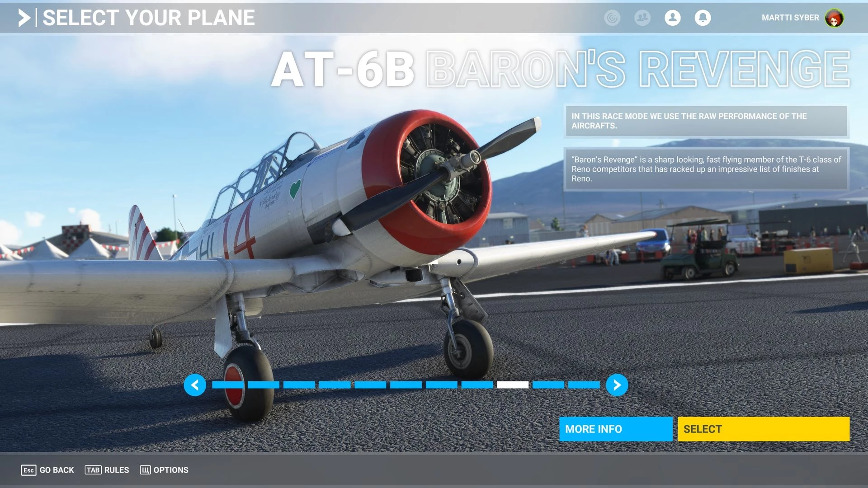868x488 pixels.
Task: Click the multiplayer group icon
Action: click(x=642, y=18)
